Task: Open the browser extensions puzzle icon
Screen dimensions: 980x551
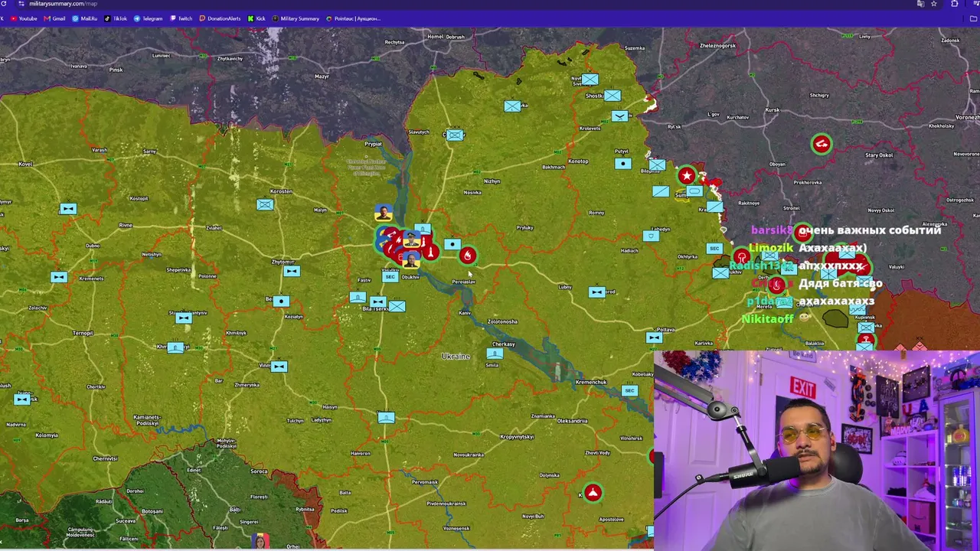Action: (954, 4)
